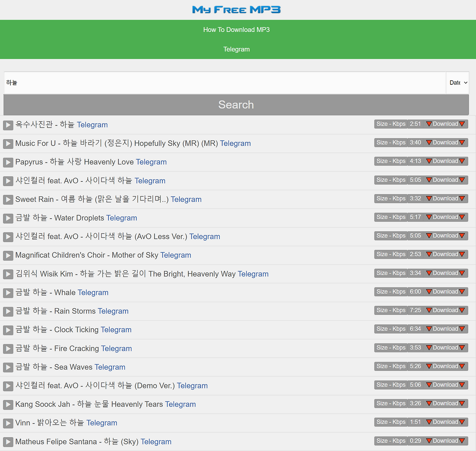Open Telegram link for 김위식 Wisik Kim track
The image size is (476, 451).
[x=253, y=274]
